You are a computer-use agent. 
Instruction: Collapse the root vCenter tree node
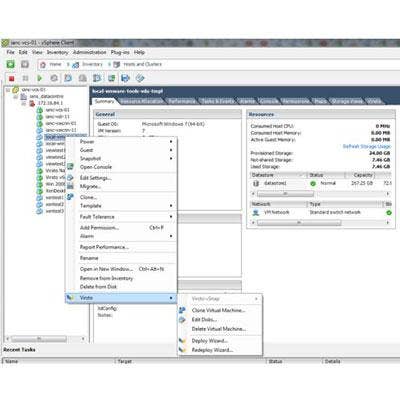(x=8, y=90)
